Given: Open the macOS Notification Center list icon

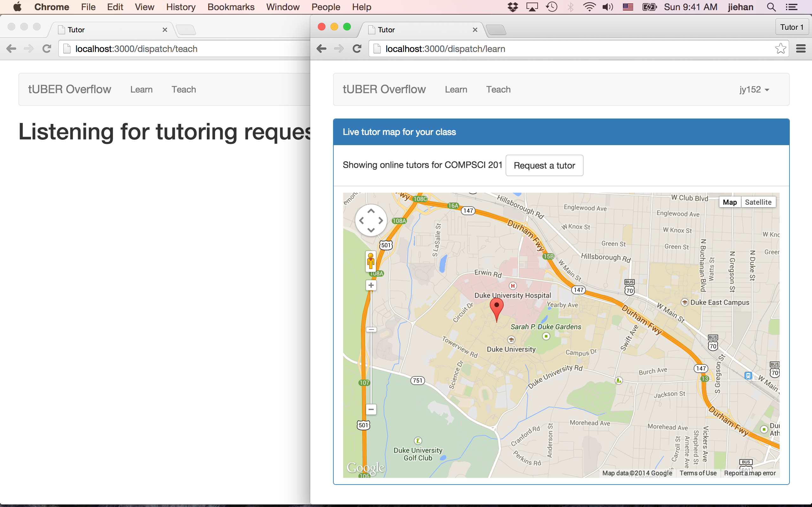Looking at the screenshot, I should point(791,7).
